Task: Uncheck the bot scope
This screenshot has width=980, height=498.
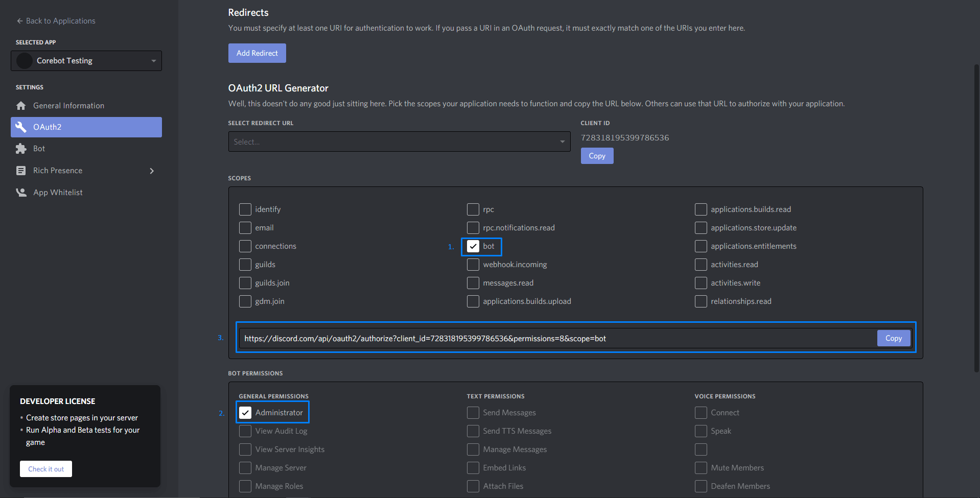Action: coord(473,246)
